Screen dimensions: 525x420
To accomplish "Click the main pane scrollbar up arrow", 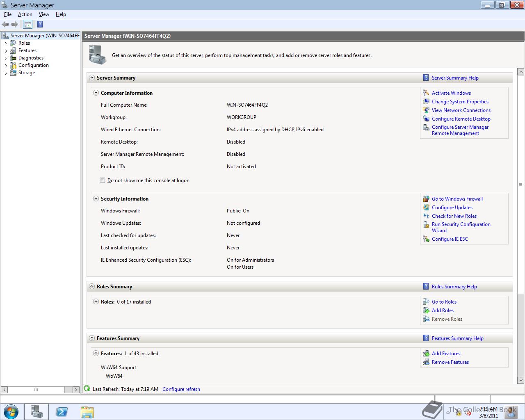I will 521,72.
